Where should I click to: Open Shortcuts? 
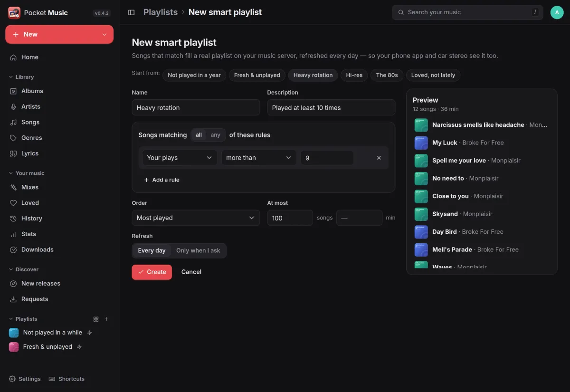point(66,379)
